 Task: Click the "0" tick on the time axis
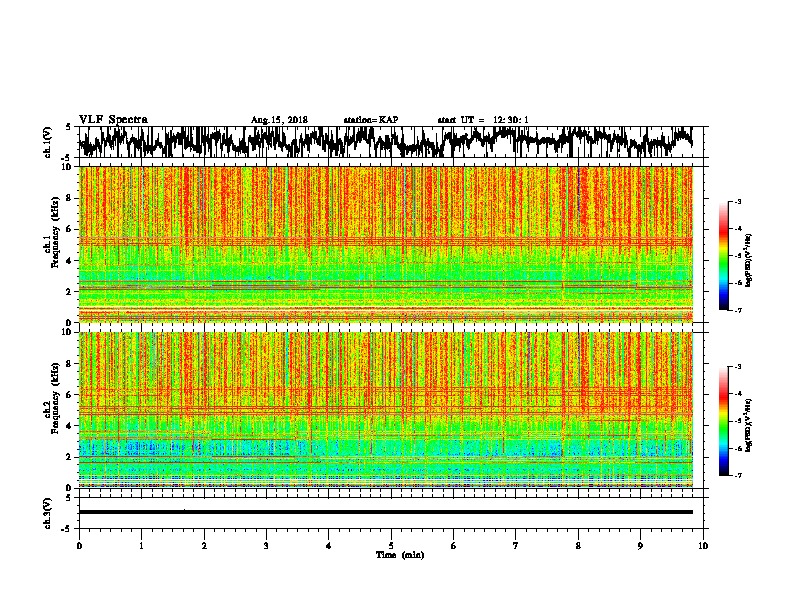tap(79, 546)
